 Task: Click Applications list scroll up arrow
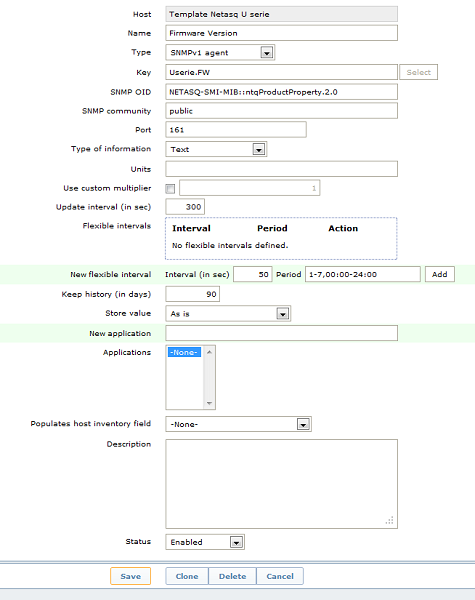point(209,352)
